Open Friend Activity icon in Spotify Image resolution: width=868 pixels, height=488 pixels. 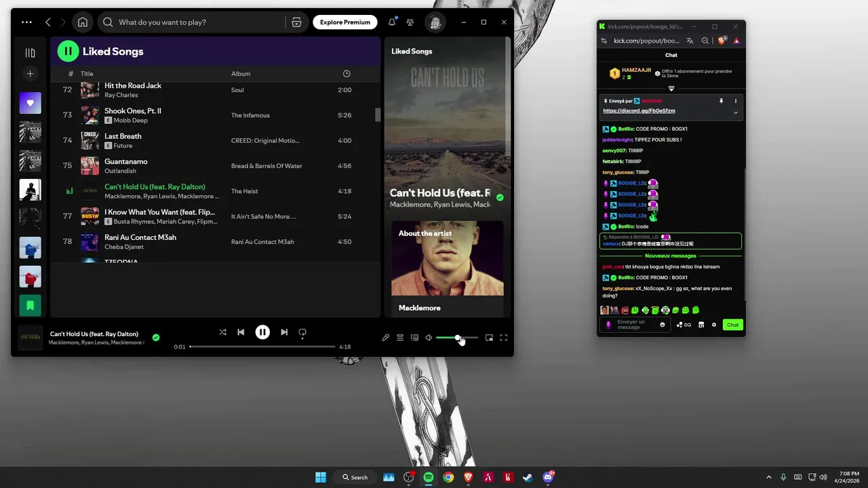[x=410, y=22]
